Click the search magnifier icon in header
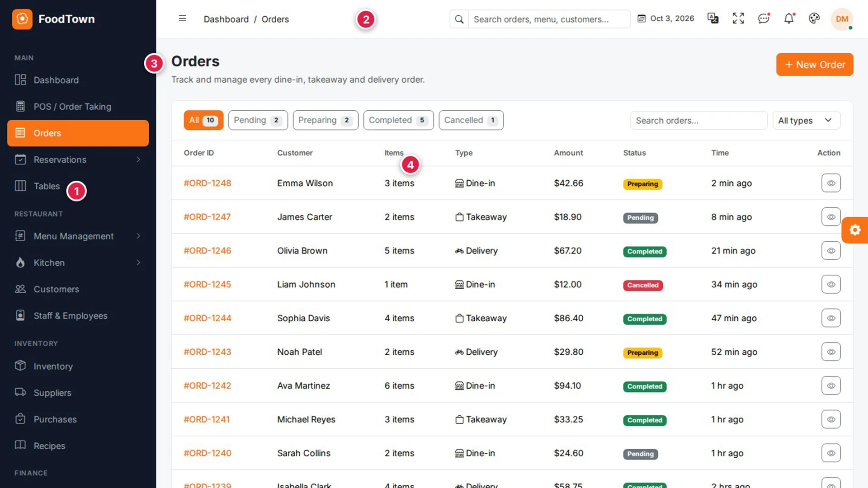 point(459,19)
